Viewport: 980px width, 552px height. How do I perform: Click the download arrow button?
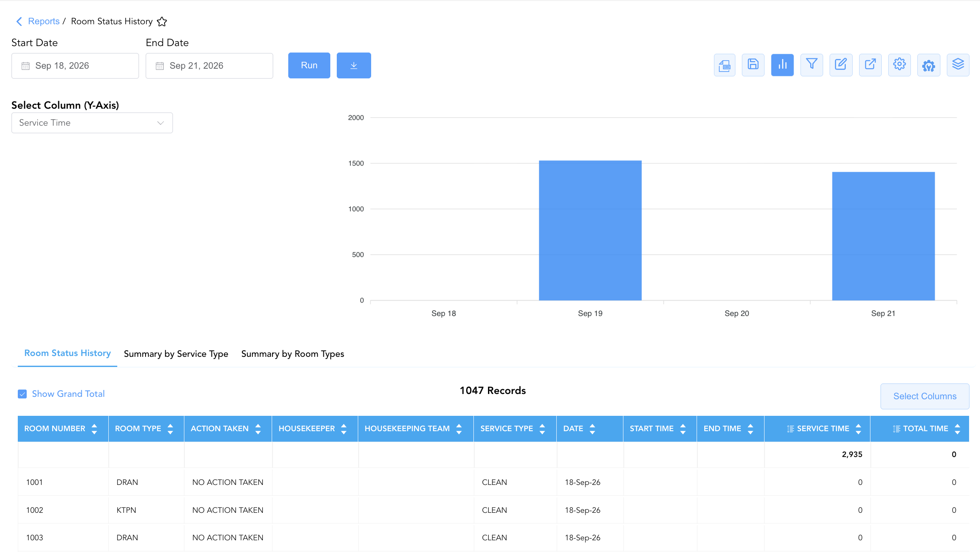[x=354, y=65]
